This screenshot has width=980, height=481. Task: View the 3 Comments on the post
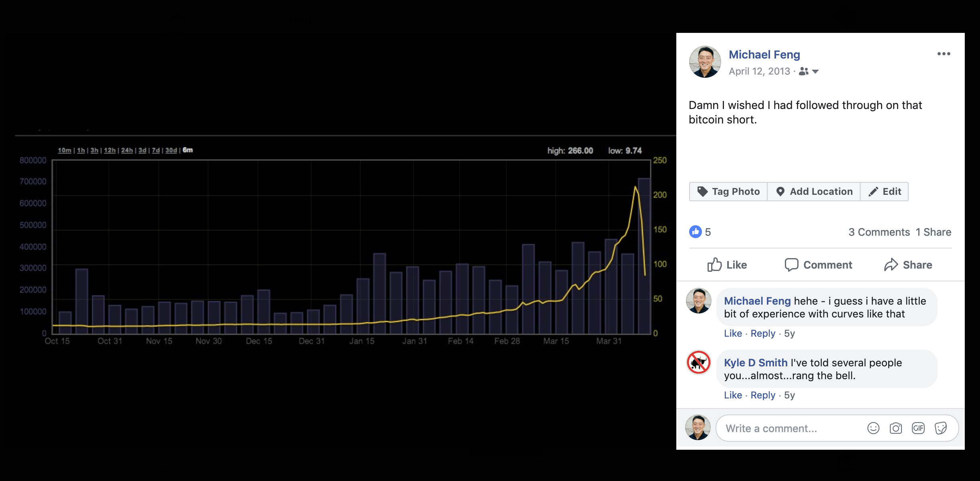pyautogui.click(x=879, y=232)
